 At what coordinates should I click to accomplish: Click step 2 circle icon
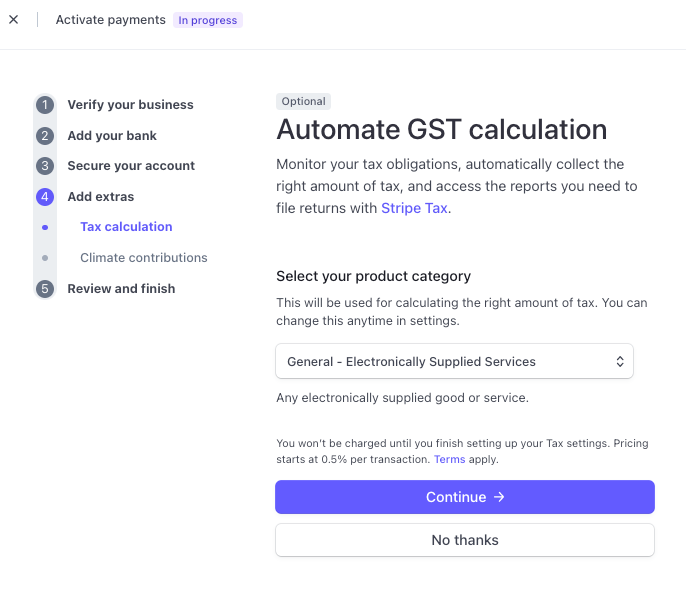click(x=45, y=136)
